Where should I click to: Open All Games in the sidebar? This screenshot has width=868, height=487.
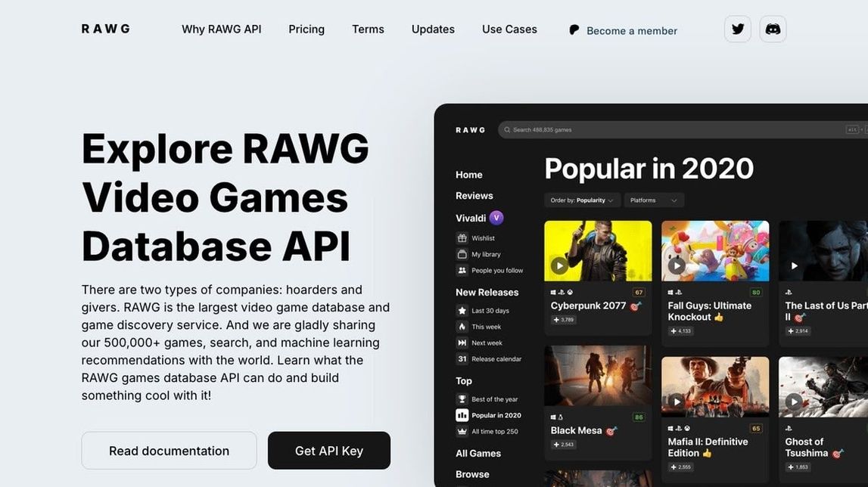tap(478, 453)
